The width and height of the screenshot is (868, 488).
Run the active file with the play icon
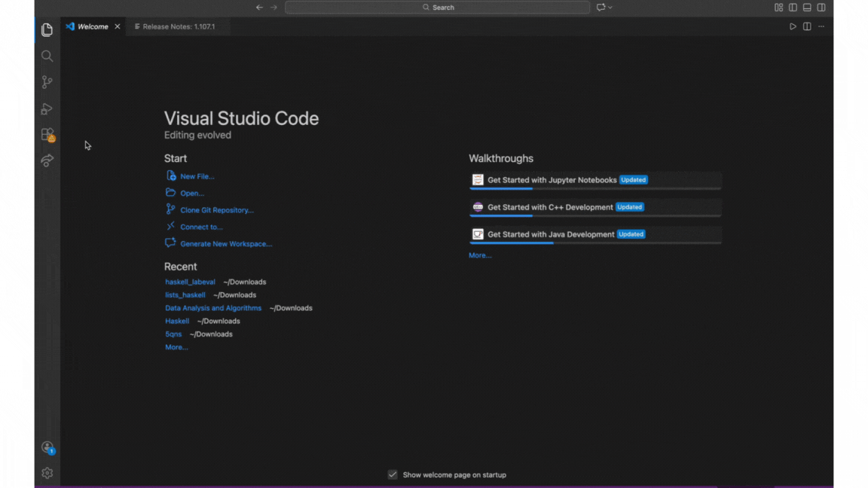[793, 26]
